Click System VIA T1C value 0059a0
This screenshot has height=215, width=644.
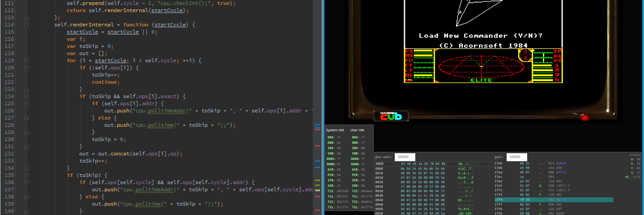[x=342, y=191]
